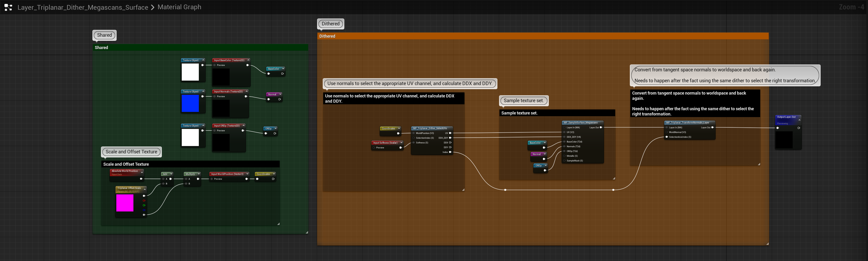This screenshot has width=868, height=261.
Task: Open the Coordinates node dropdown arrow
Action: pos(399,128)
